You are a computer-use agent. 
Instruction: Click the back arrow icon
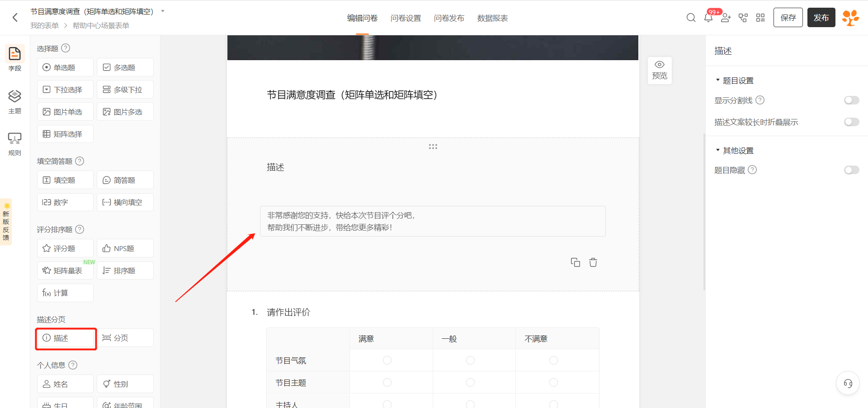(15, 18)
